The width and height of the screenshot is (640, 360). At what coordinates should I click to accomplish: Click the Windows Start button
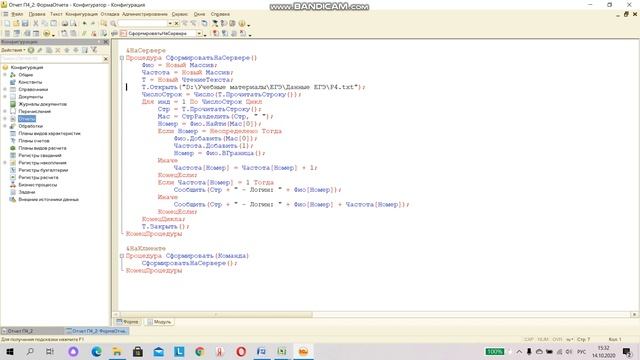tap(9, 351)
